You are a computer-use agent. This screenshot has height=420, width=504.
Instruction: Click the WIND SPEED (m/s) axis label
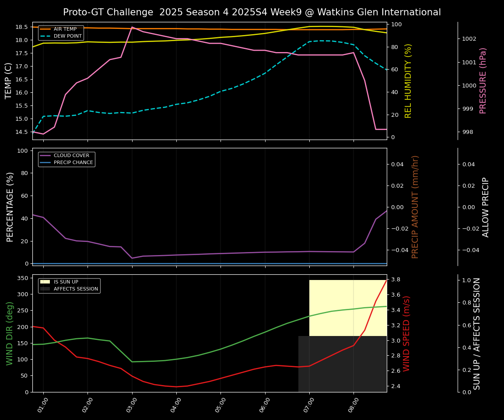tap(406, 333)
